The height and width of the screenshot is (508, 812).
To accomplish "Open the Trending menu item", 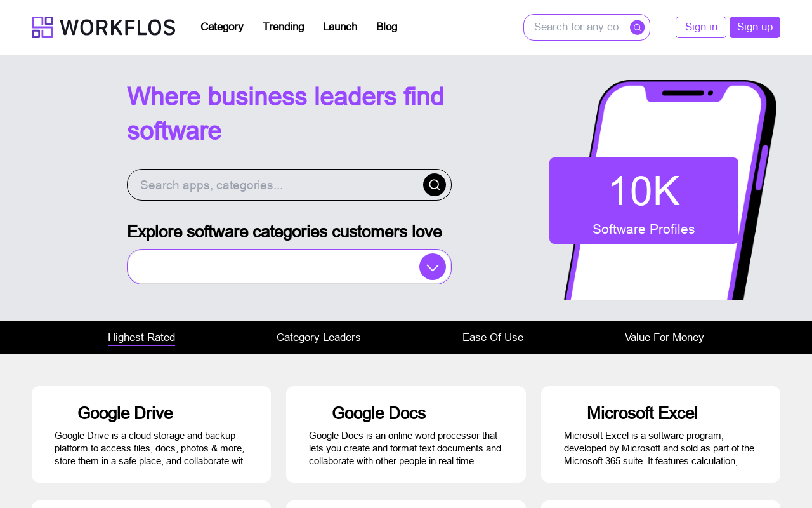I will coord(283,27).
